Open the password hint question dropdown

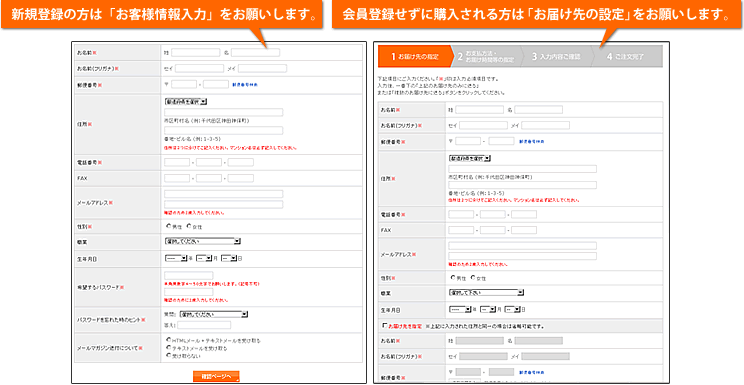pyautogui.click(x=214, y=314)
